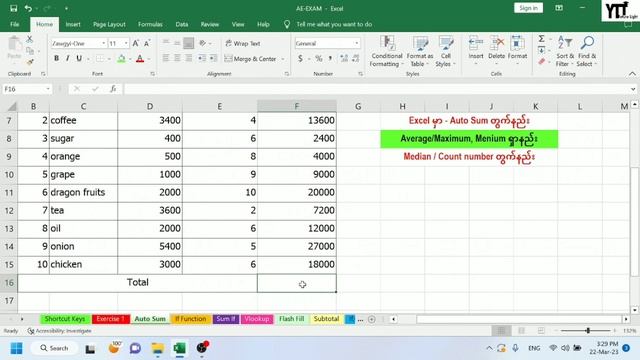This screenshot has height=360, width=640.
Task: Click the Decrease Indent icon
Action: tap(202, 58)
